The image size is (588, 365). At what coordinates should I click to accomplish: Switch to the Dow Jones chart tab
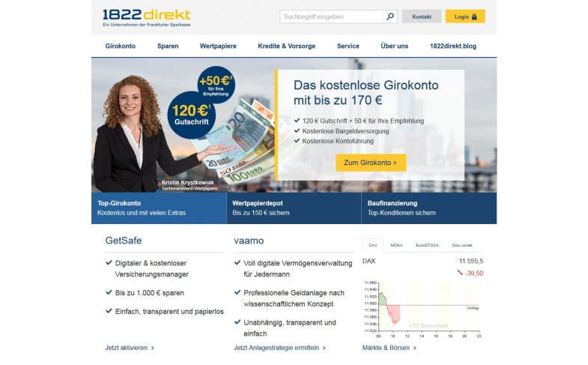462,245
